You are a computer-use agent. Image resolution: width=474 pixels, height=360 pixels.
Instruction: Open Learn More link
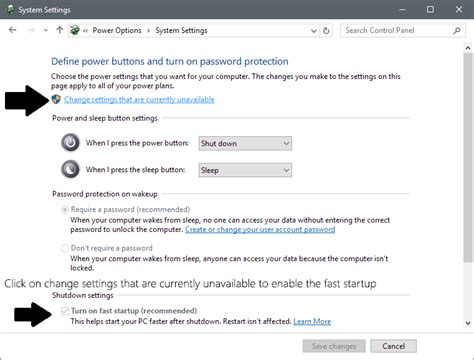[x=312, y=321]
